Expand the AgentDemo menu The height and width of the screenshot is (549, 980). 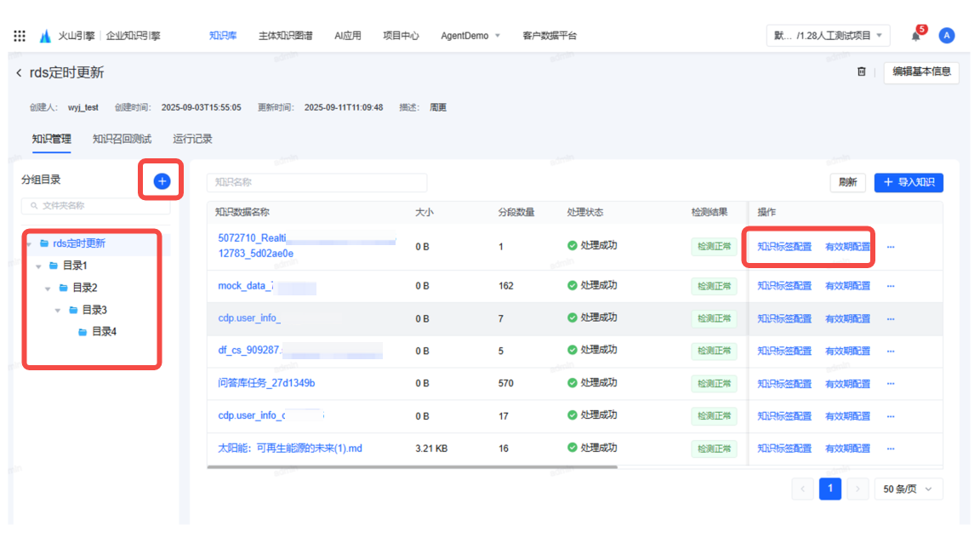coord(470,36)
